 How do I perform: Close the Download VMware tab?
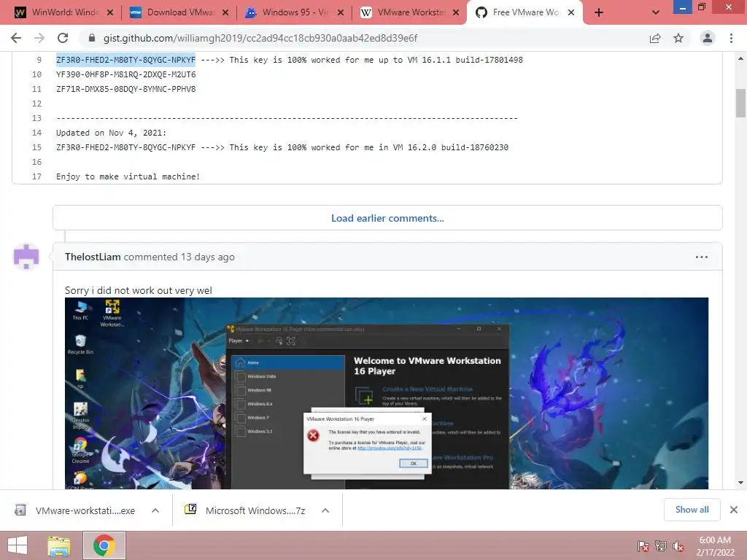[x=226, y=13]
